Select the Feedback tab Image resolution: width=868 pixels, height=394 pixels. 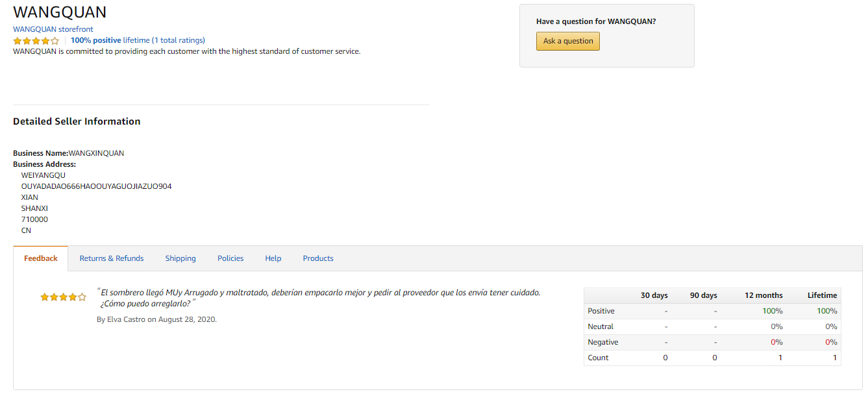41,258
